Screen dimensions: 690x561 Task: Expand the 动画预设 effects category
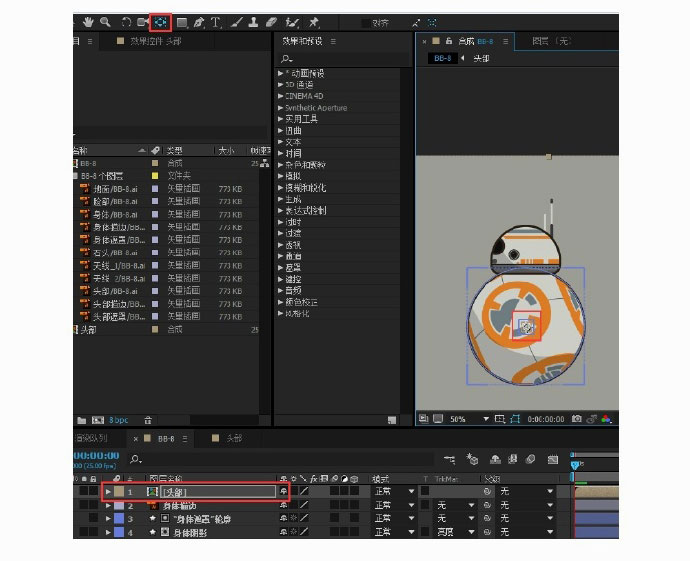(x=280, y=73)
